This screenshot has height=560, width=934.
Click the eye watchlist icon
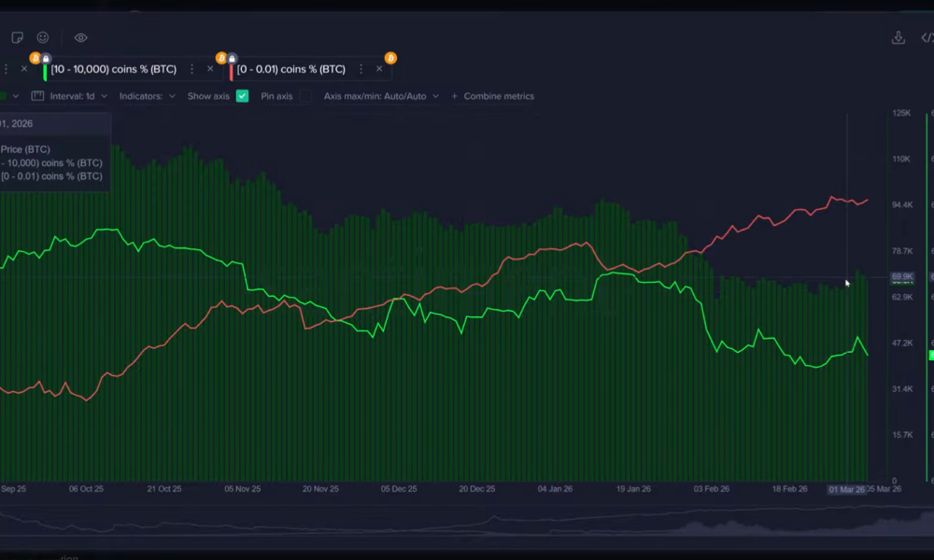[x=80, y=37]
